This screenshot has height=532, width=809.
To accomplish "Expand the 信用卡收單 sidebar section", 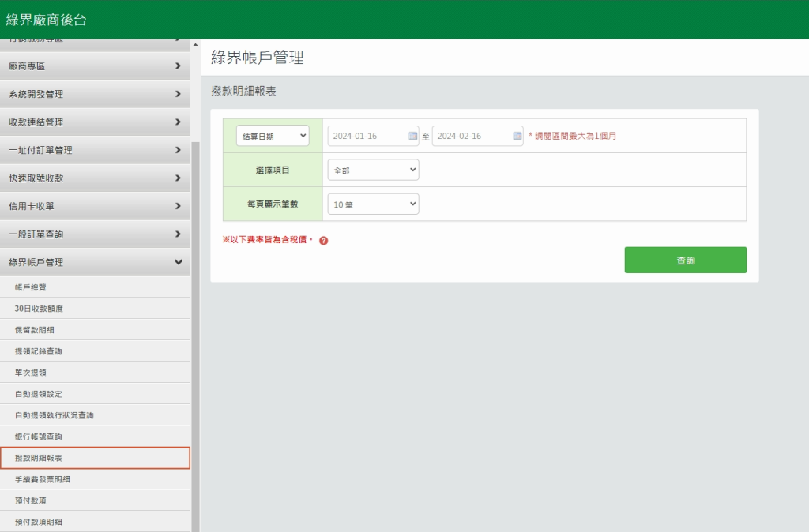I will tap(95, 206).
